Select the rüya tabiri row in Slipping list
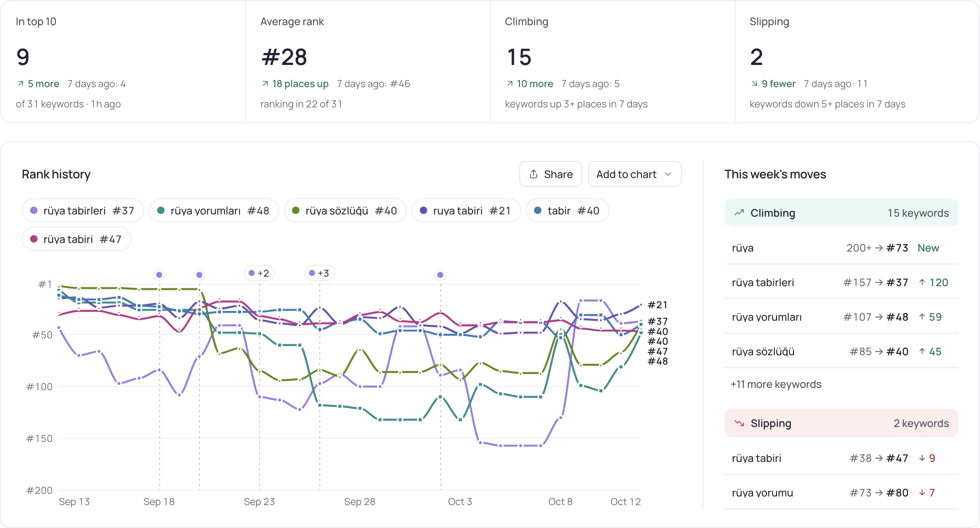Viewport: 980px width, 528px height. click(841, 458)
